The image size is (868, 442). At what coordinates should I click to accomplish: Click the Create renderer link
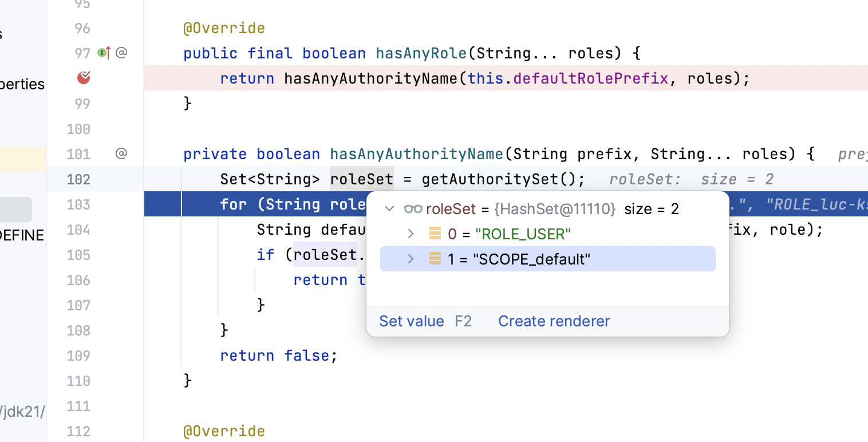coord(553,321)
